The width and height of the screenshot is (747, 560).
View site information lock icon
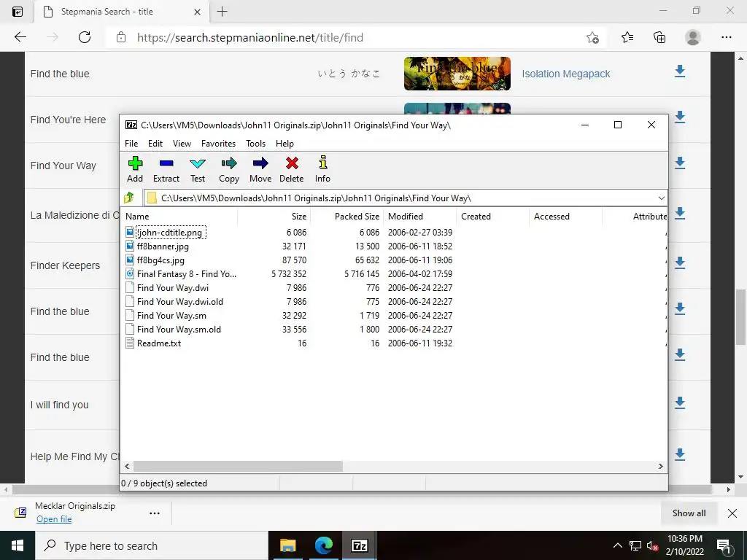[121, 37]
